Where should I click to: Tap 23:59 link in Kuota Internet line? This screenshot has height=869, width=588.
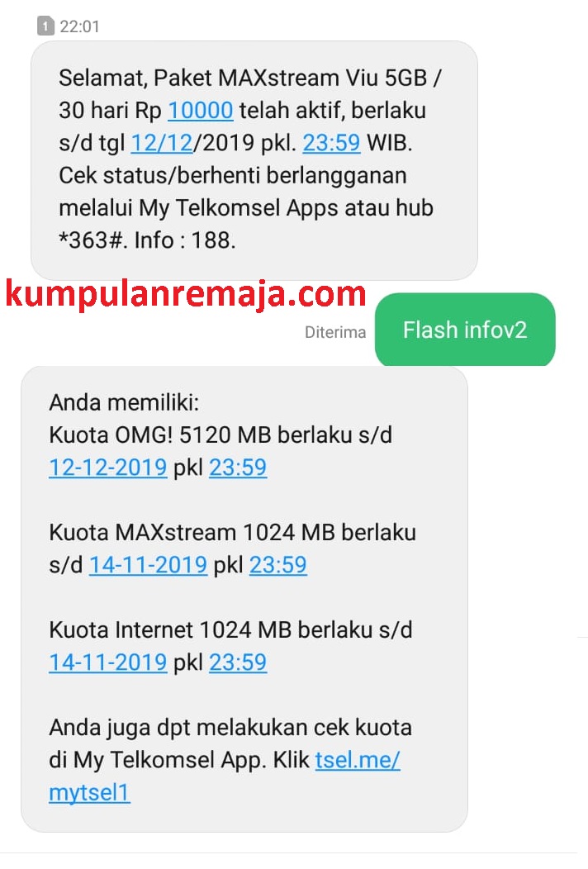238,662
